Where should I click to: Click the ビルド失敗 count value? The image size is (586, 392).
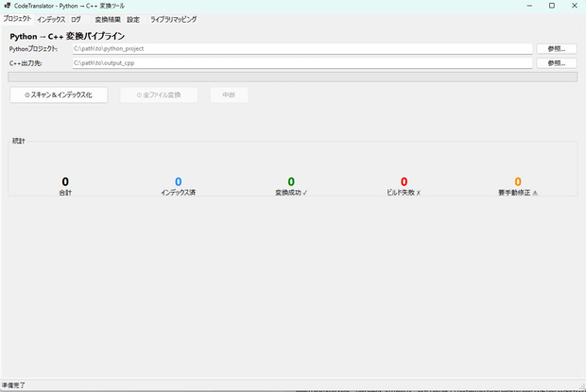(x=404, y=181)
